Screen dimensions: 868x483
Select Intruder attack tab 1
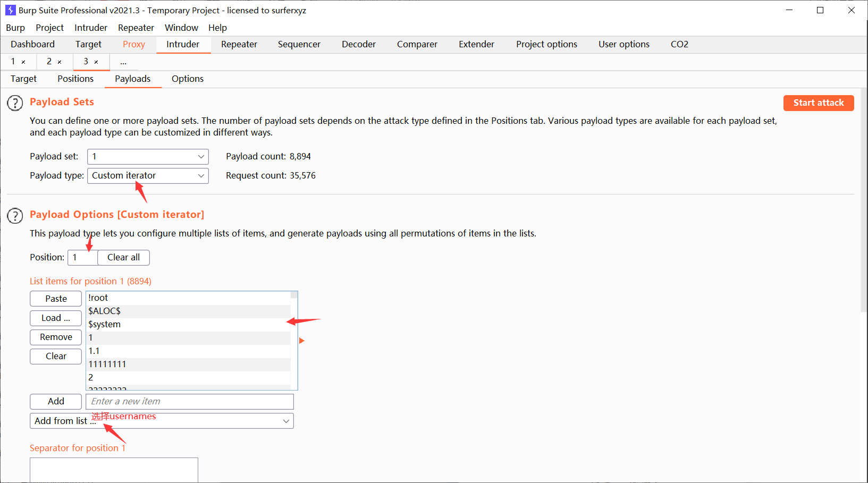tap(13, 62)
